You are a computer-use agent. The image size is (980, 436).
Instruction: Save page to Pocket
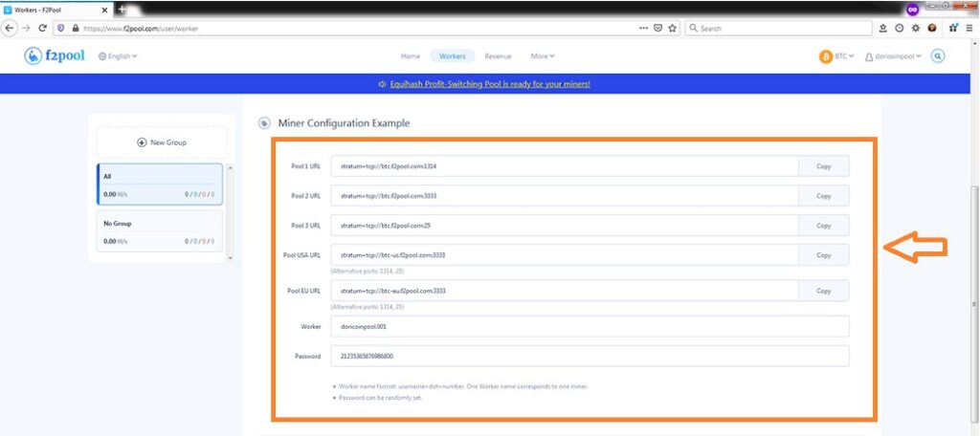pos(657,28)
